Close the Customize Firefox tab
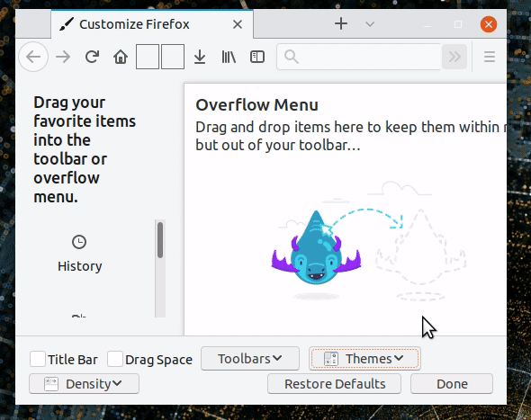The height and width of the screenshot is (420, 531). pyautogui.click(x=238, y=24)
